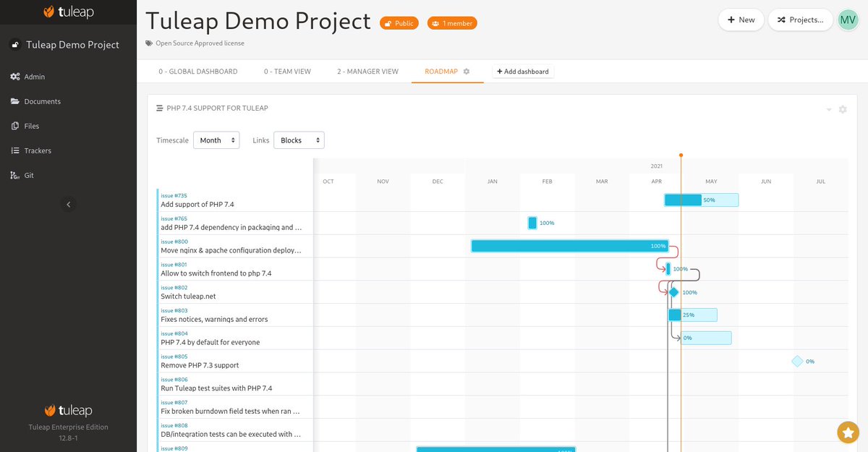This screenshot has width=868, height=452.
Task: Click the light diamond milestone for issue #805
Action: pos(797,361)
